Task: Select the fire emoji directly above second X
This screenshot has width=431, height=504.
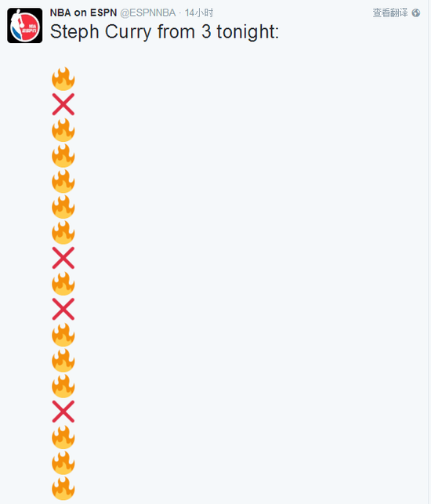Action: click(x=63, y=232)
